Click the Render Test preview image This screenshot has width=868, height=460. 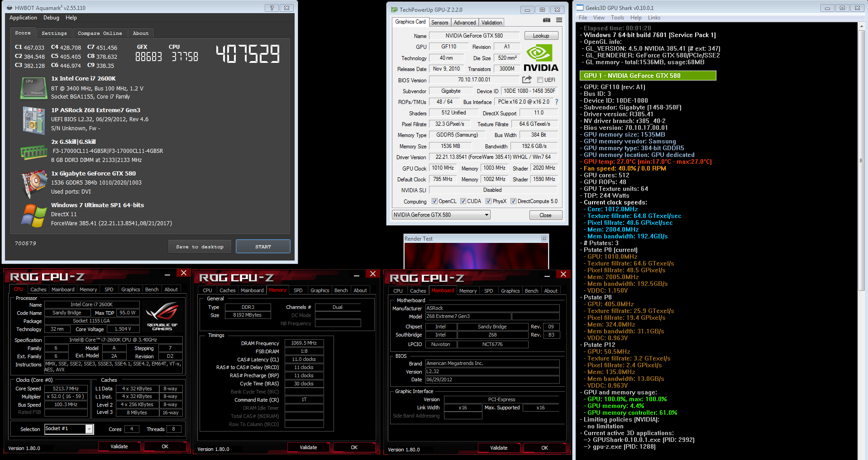476,256
